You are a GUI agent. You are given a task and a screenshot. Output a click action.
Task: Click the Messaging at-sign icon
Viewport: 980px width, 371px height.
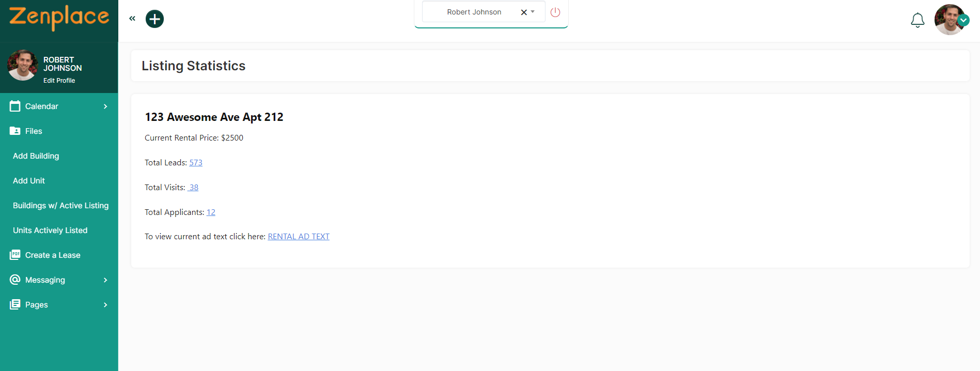15,280
